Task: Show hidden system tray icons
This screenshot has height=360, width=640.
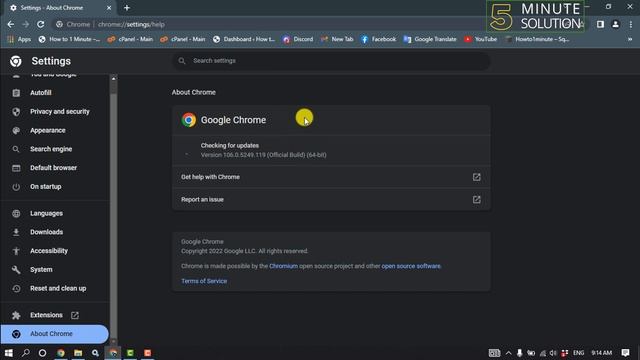Action: (509, 353)
